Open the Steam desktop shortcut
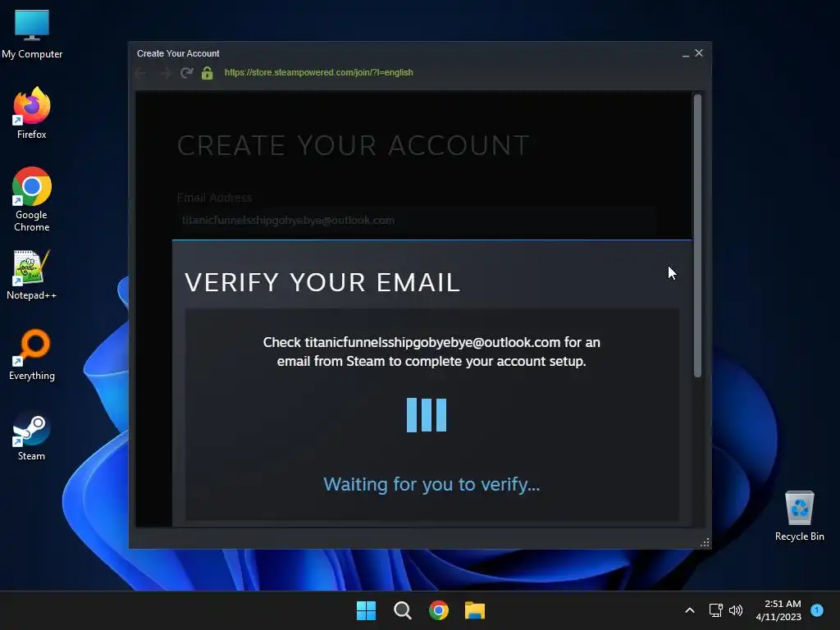The image size is (840, 630). pyautogui.click(x=32, y=436)
